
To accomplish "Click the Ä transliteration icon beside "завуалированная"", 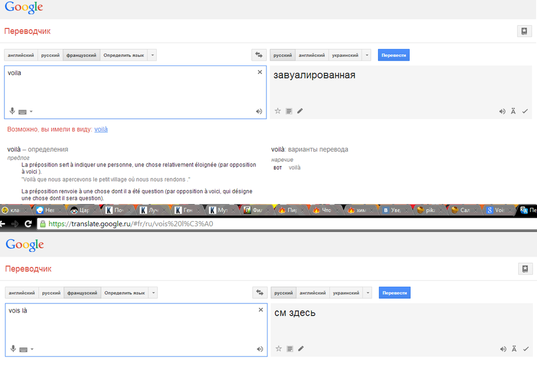I will pyautogui.click(x=513, y=111).
